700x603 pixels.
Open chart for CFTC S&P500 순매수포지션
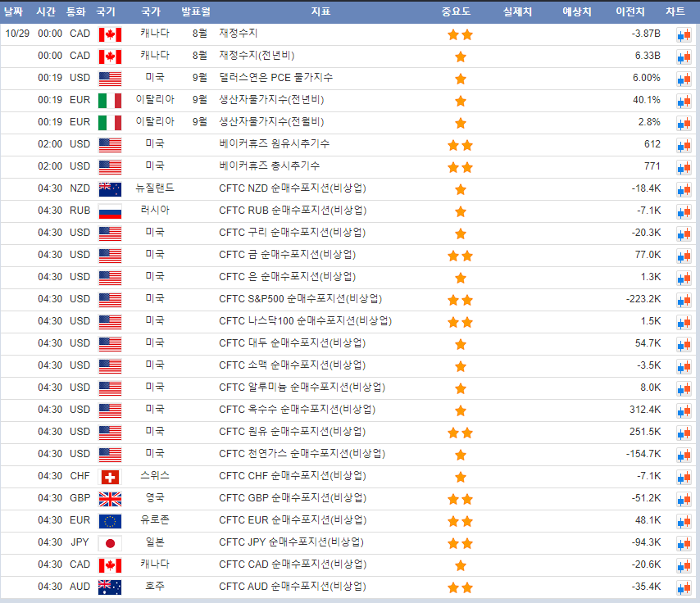click(683, 300)
